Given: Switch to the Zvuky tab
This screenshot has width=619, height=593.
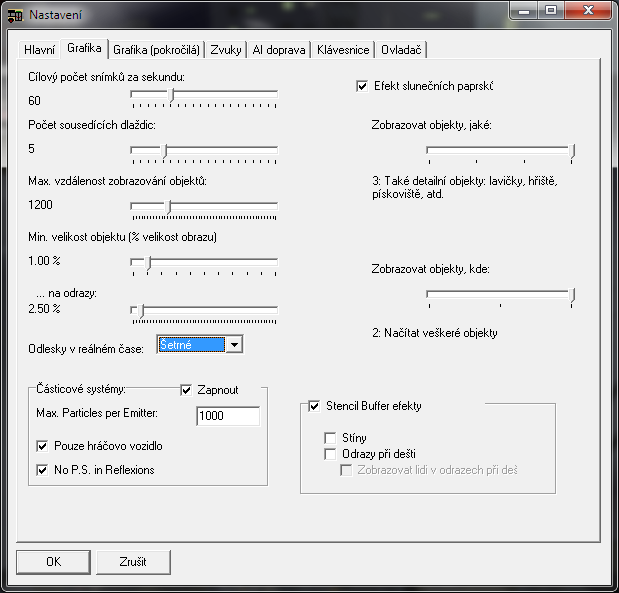Looking at the screenshot, I should click(x=226, y=49).
